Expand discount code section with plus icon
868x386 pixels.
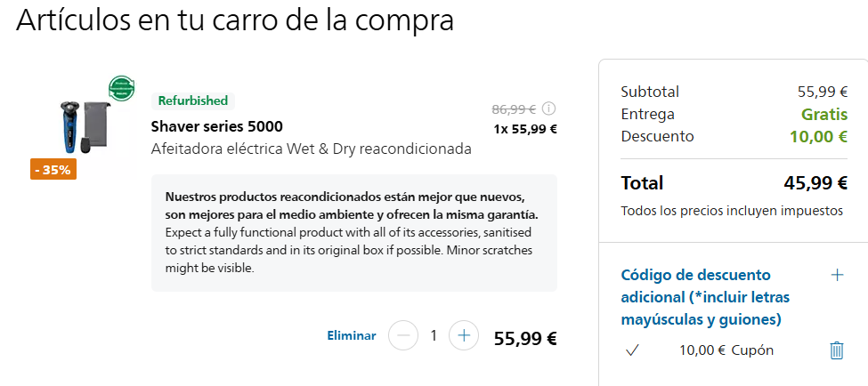pyautogui.click(x=837, y=275)
